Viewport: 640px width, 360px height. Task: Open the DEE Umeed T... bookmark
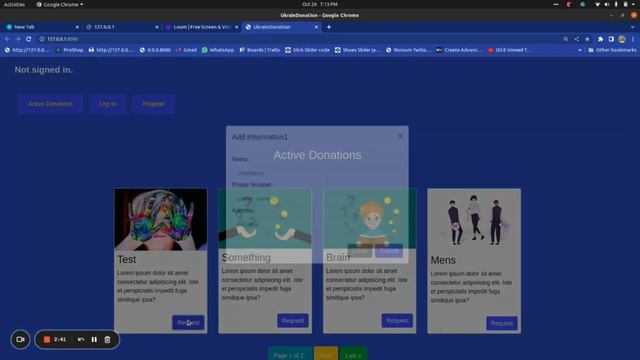click(510, 50)
